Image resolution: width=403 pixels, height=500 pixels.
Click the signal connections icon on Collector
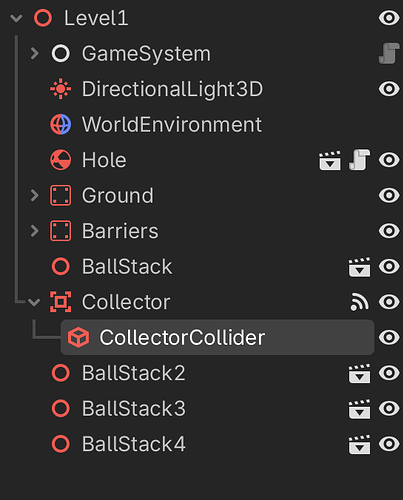(359, 302)
